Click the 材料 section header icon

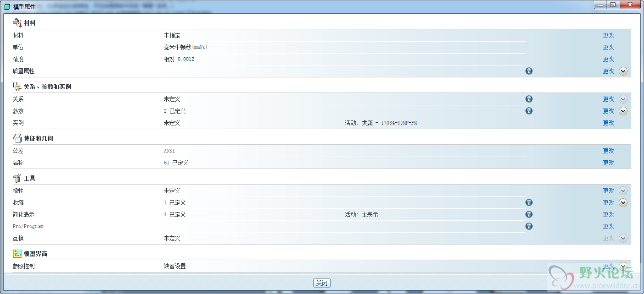click(x=17, y=22)
